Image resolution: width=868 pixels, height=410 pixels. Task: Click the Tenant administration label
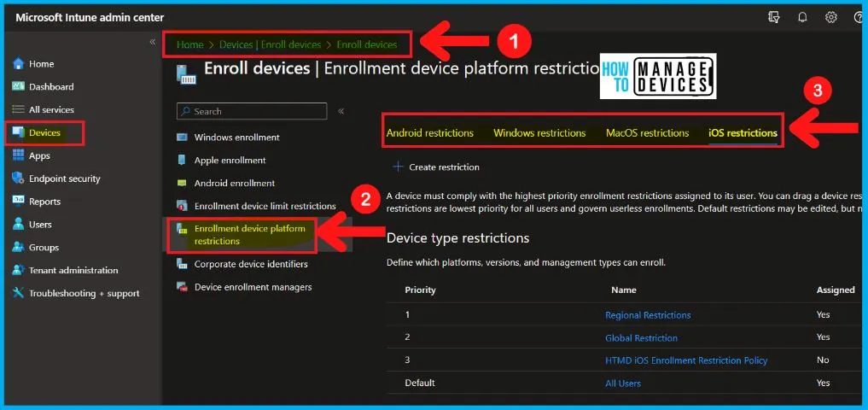point(73,271)
